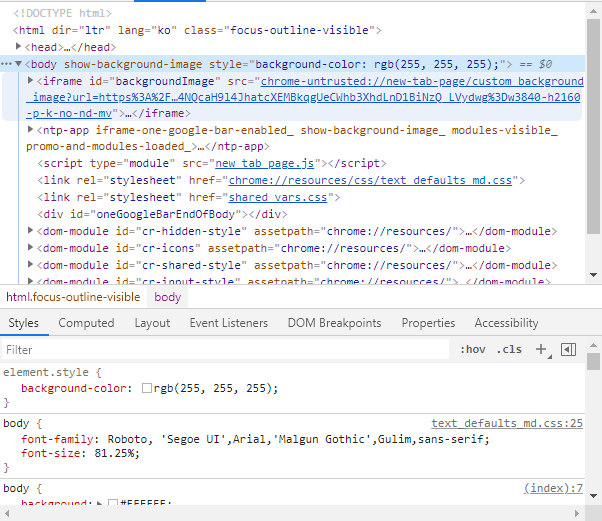
Task: Open the text_defaults_md.css href link
Action: pyautogui.click(x=370, y=180)
